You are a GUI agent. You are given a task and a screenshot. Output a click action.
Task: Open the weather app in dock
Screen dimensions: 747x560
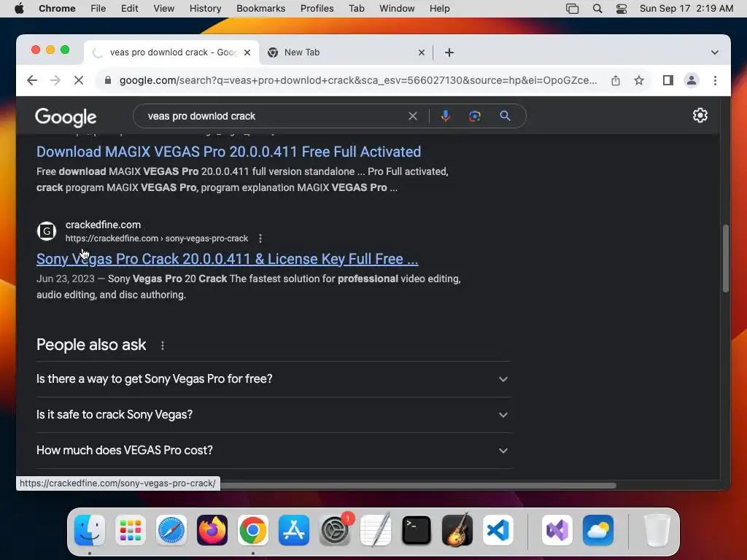coord(598,530)
